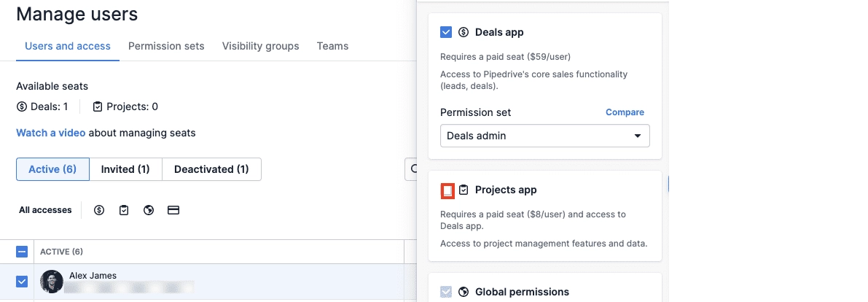Click the partially visible search field

click(x=411, y=169)
